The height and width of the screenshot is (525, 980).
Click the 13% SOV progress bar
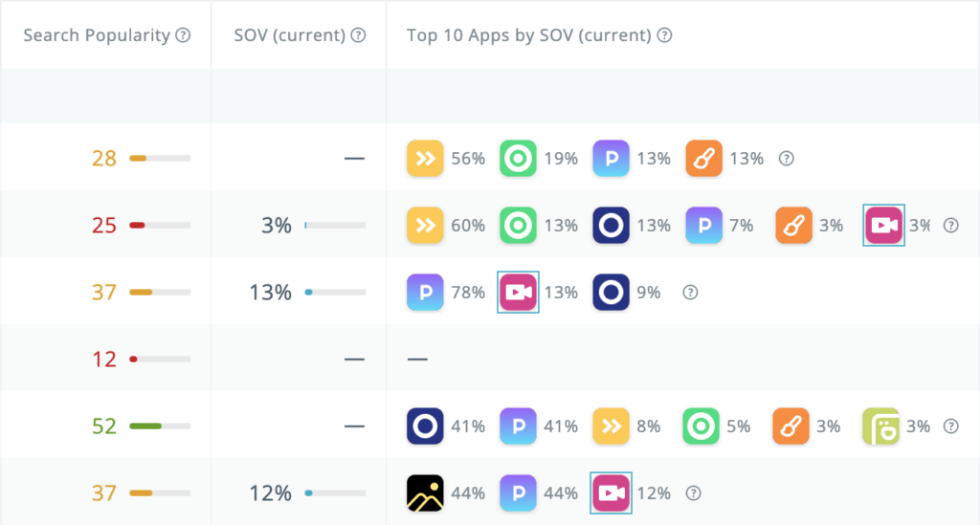(335, 293)
